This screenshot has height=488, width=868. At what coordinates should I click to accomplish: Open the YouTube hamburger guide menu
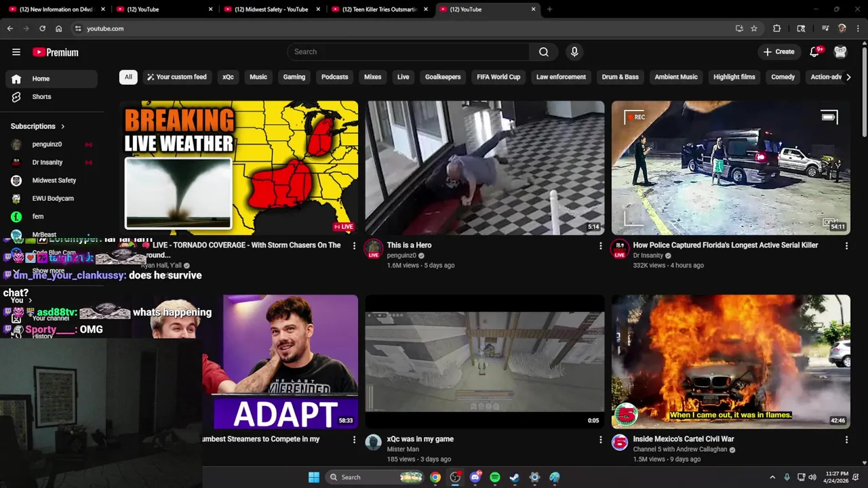[x=16, y=52]
